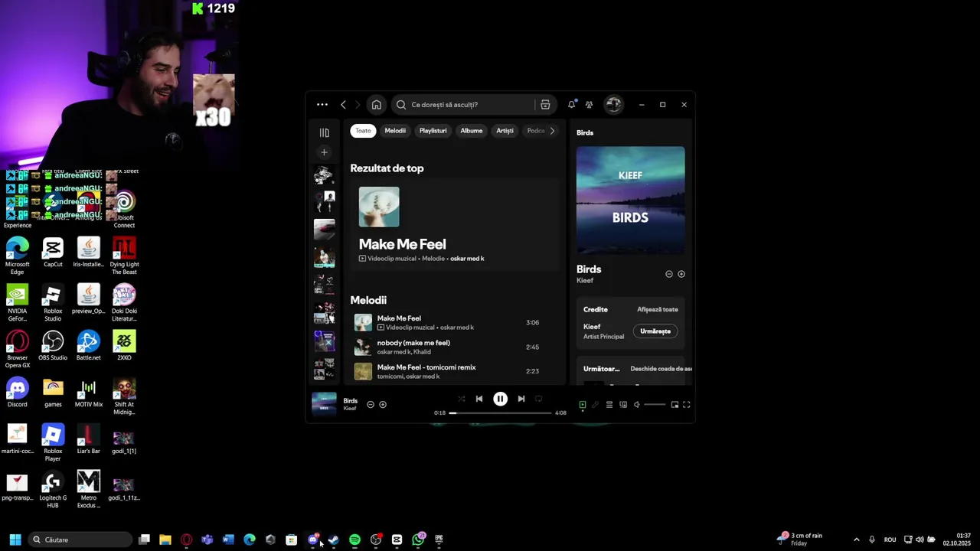Hide Birds using minus icon in player bar
The width and height of the screenshot is (980, 551).
pos(371,405)
